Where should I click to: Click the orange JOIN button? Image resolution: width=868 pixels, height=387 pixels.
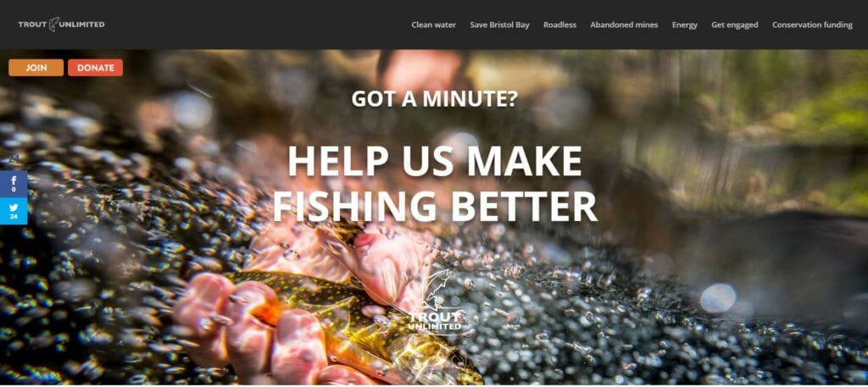tap(36, 68)
